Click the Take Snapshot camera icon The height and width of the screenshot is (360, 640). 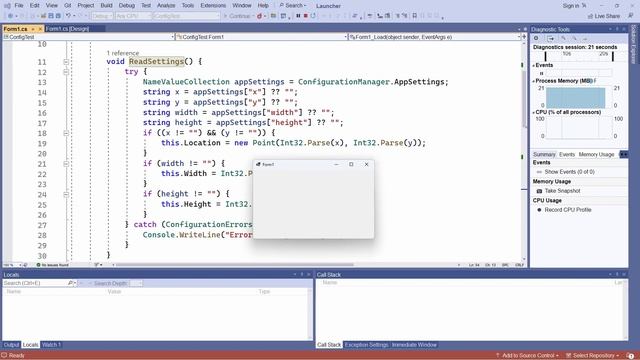539,191
